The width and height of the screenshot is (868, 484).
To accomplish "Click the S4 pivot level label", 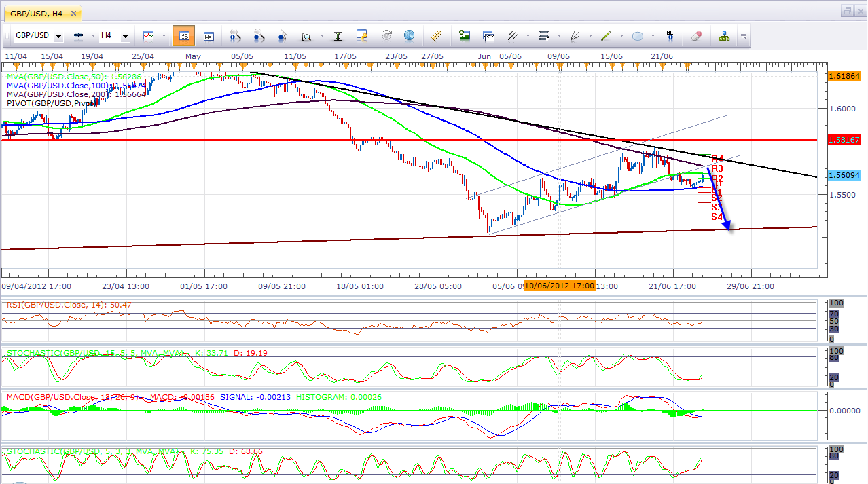I will [717, 217].
